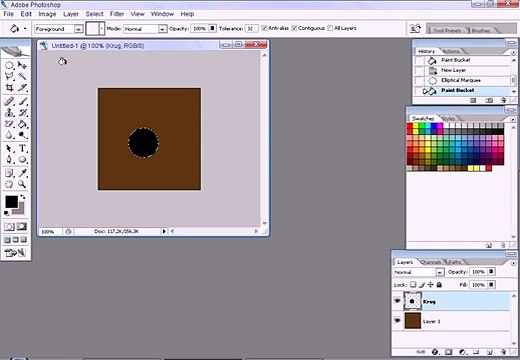Select the Healing Brush tool
Screen dimensions: 520x360
9,101
